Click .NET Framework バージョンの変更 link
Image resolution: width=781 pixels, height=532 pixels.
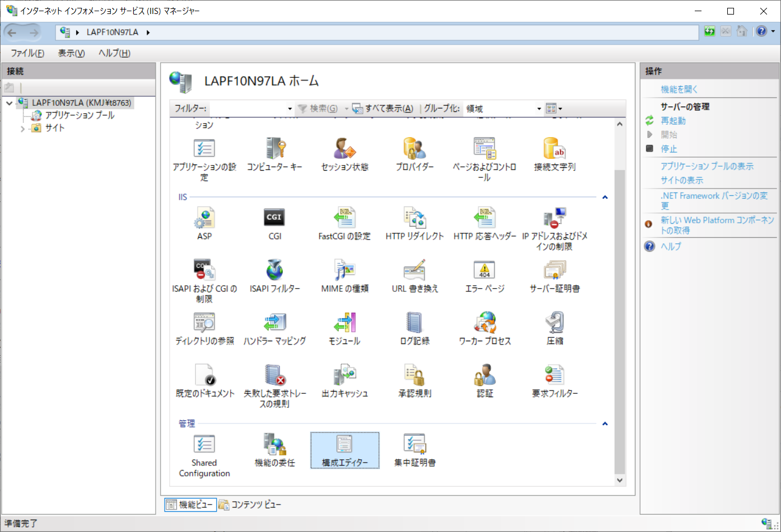pos(714,200)
